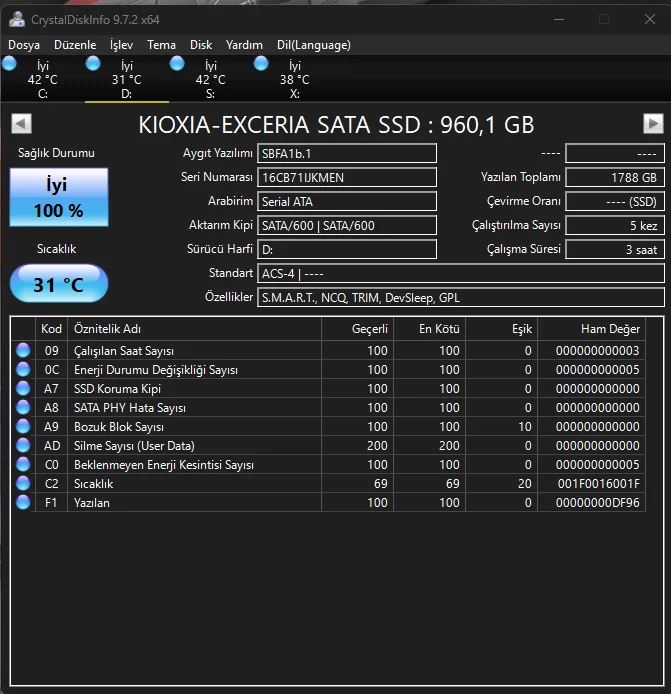Click the serial number field 16CB71IJKMEN
The image size is (671, 694).
(347, 177)
